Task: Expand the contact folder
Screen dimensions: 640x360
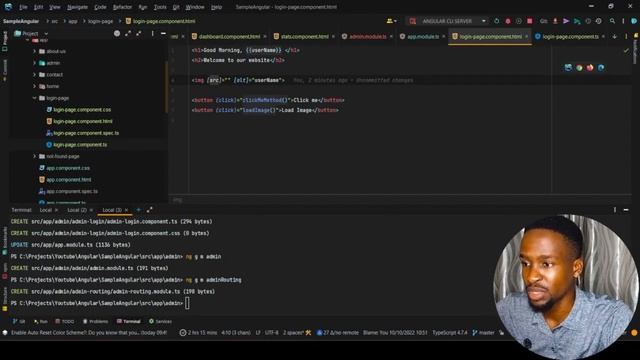Action: pyautogui.click(x=34, y=75)
